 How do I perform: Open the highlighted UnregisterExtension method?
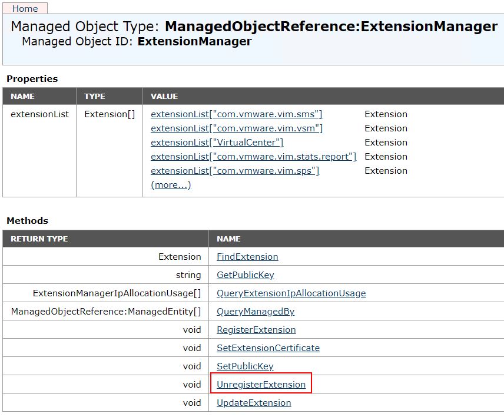point(261,385)
